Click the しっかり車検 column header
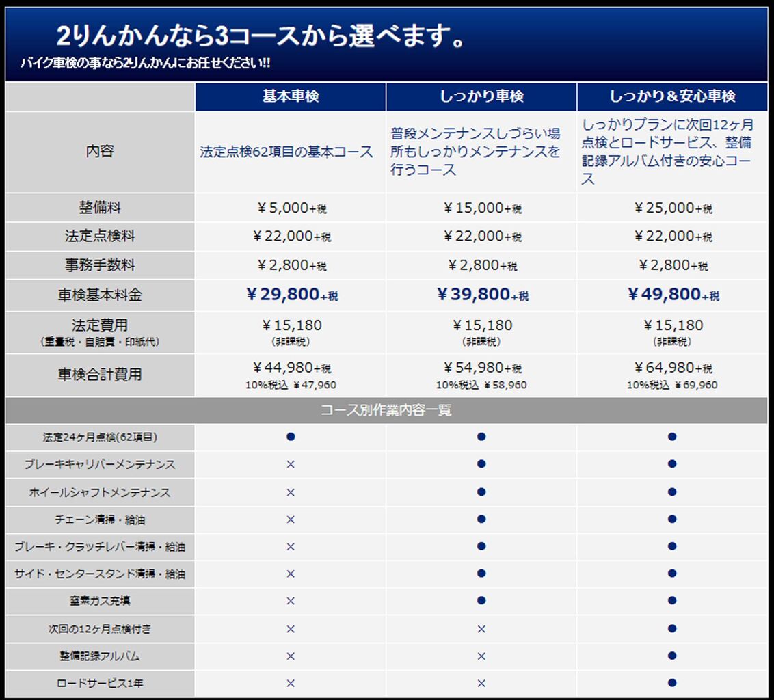The height and width of the screenshot is (700, 774). pyautogui.click(x=481, y=96)
